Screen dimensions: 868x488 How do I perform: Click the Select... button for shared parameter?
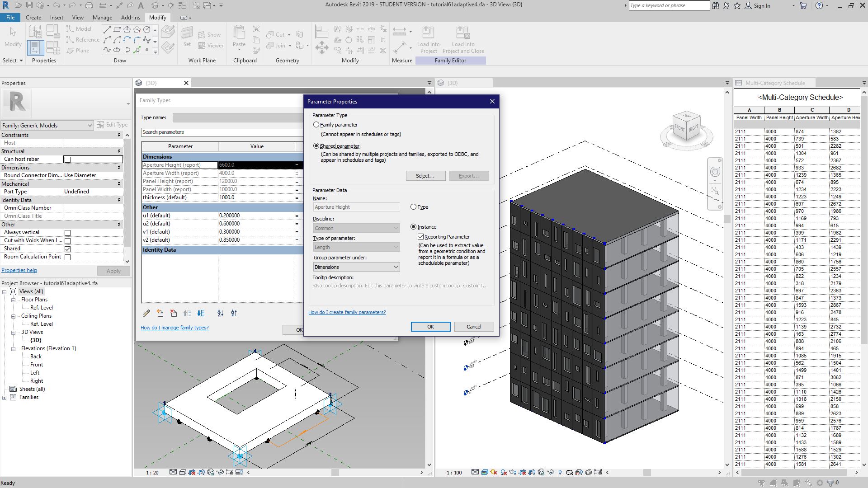tap(425, 176)
